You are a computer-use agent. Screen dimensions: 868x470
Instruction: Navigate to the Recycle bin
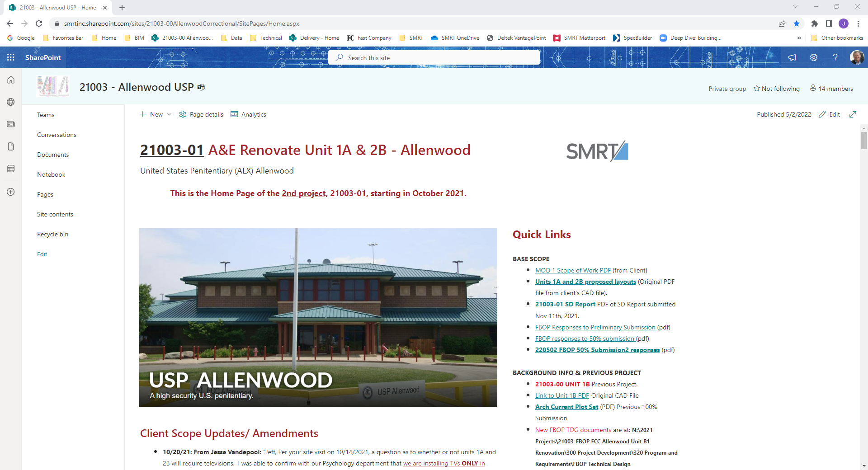(x=52, y=234)
